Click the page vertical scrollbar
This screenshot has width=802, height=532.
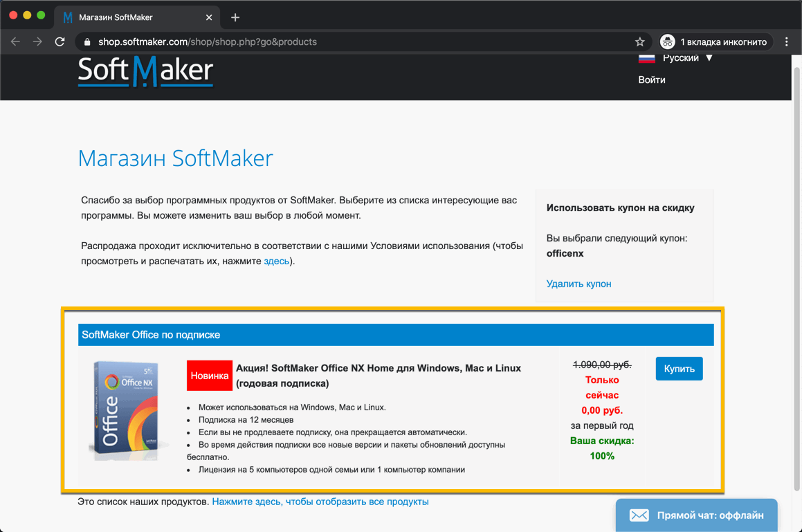point(797,279)
